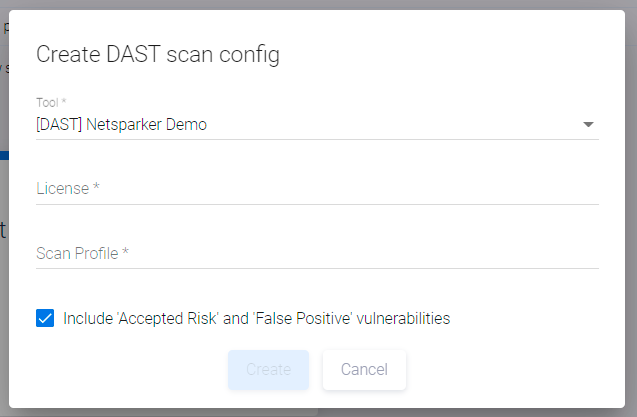Uncheck the Include vulnerabilities checkbox box
637x417 pixels.
45,318
